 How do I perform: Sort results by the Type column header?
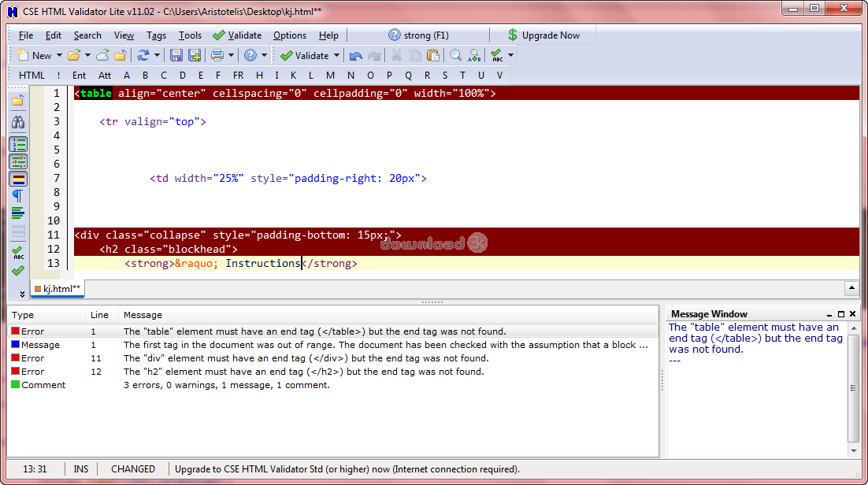point(46,315)
